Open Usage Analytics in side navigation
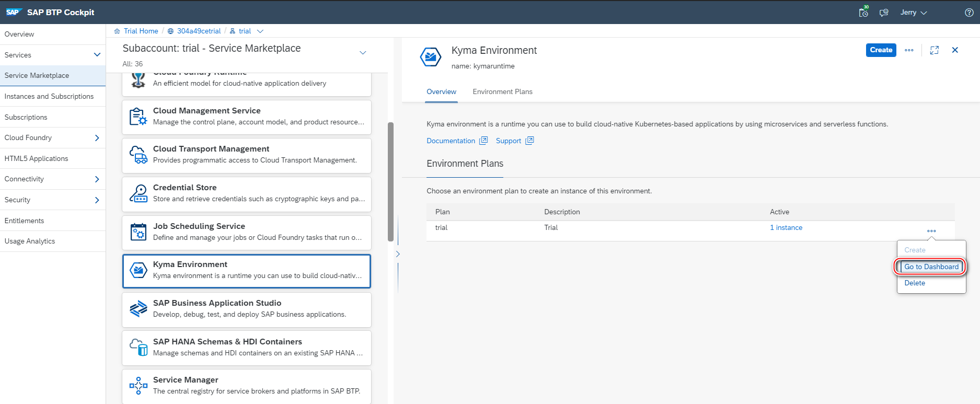The image size is (980, 404). point(53,241)
